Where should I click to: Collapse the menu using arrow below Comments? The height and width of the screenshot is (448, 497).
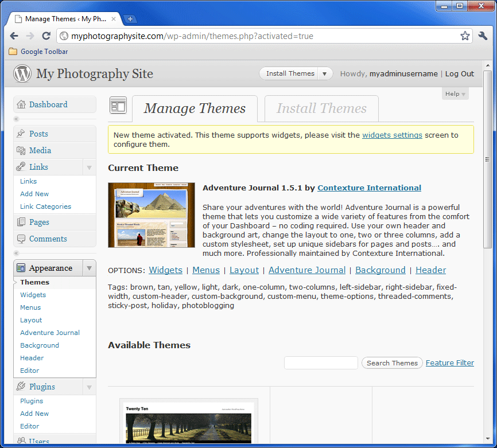coord(17,253)
